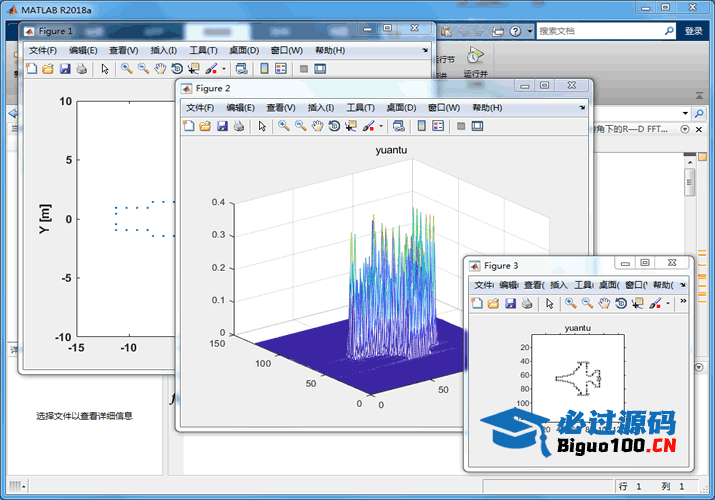This screenshot has width=715, height=500.
Task: Choose Brush data tool in Figure 1
Action: pos(211,69)
